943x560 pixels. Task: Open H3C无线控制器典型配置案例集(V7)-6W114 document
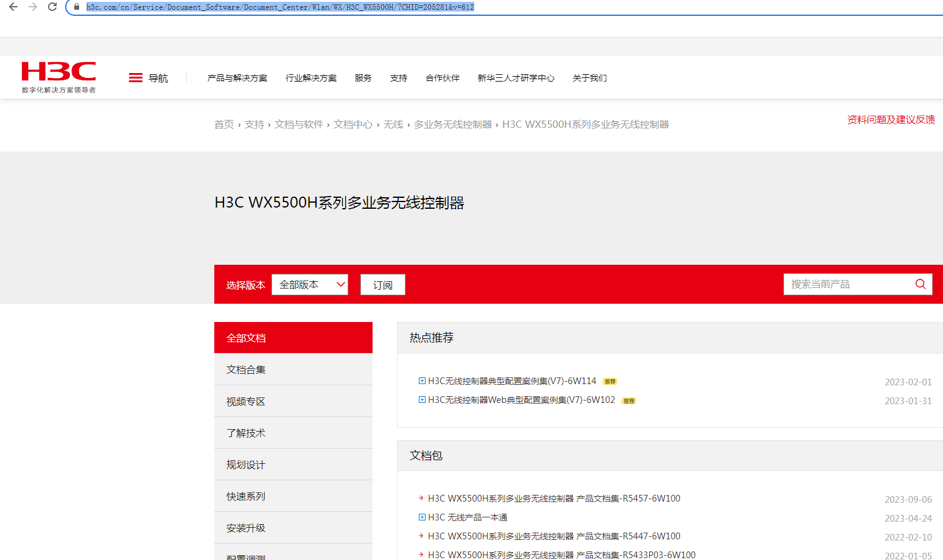[x=512, y=381]
